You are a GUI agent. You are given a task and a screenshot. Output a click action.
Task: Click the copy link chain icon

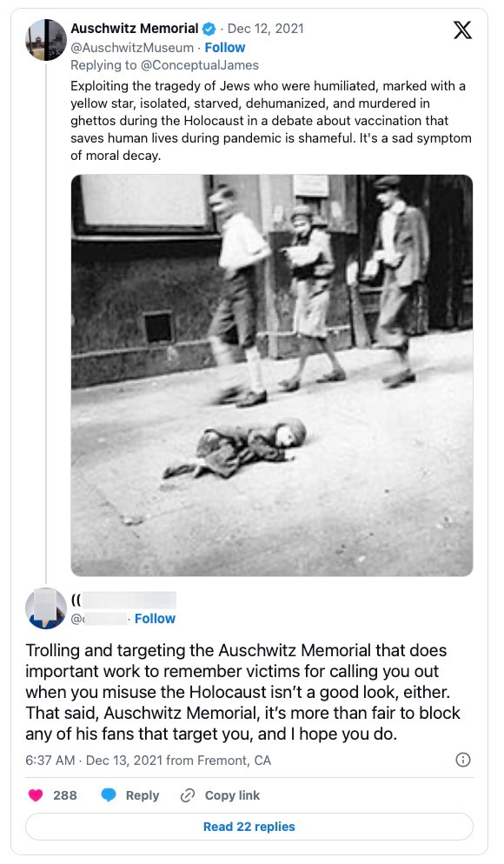tap(188, 795)
